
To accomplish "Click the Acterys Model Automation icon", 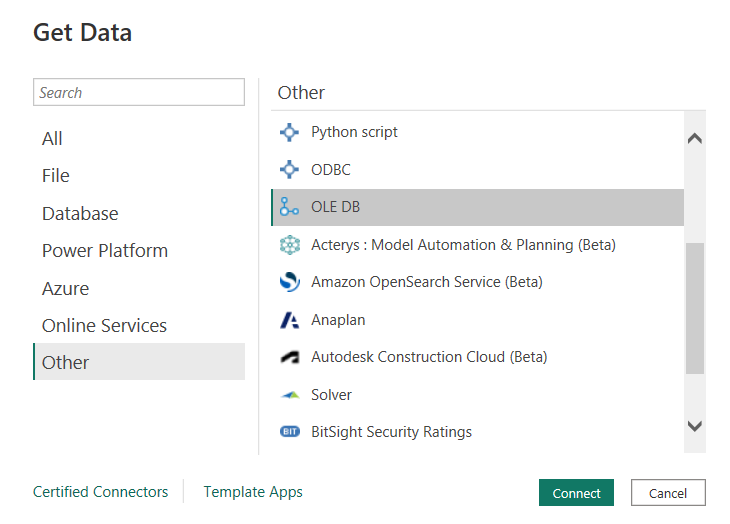I will (290, 245).
